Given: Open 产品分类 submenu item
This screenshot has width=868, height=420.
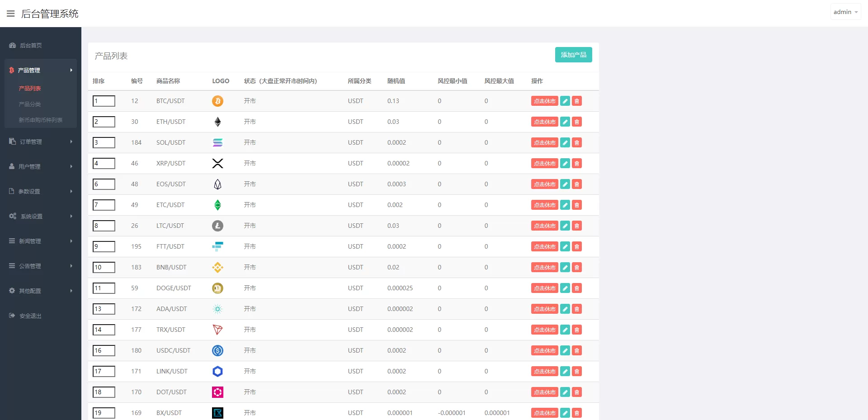Looking at the screenshot, I should tap(30, 104).
